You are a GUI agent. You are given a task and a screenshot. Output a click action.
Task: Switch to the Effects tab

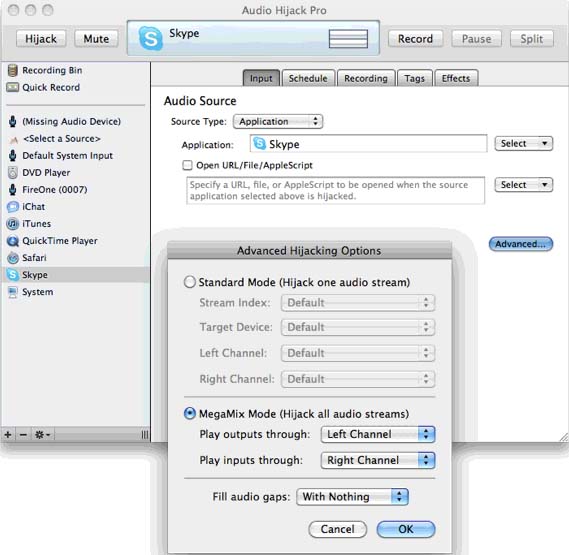point(456,78)
